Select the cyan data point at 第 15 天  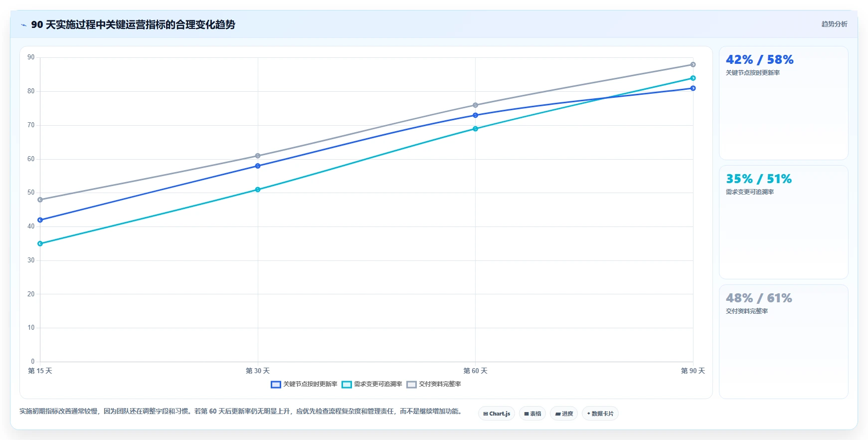[40, 243]
